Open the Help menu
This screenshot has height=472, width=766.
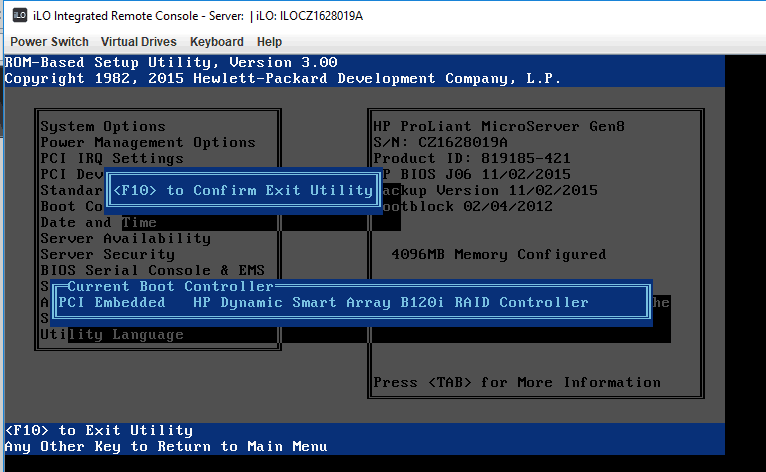pyautogui.click(x=269, y=42)
